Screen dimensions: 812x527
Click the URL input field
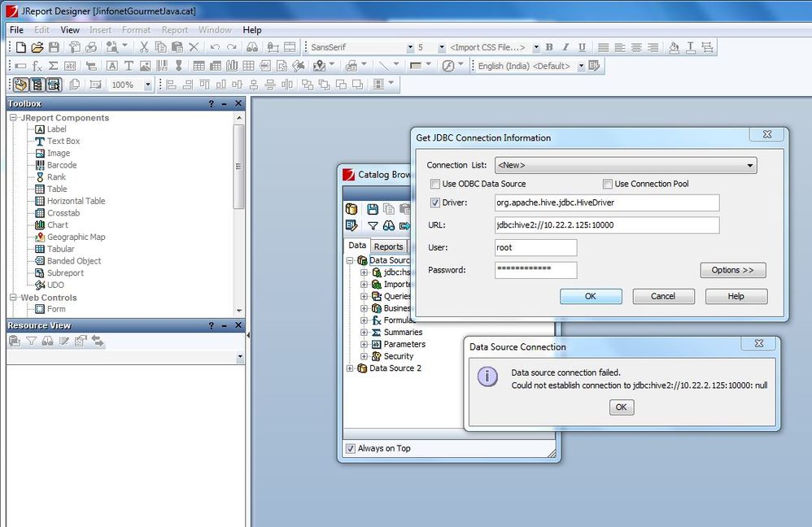point(606,225)
